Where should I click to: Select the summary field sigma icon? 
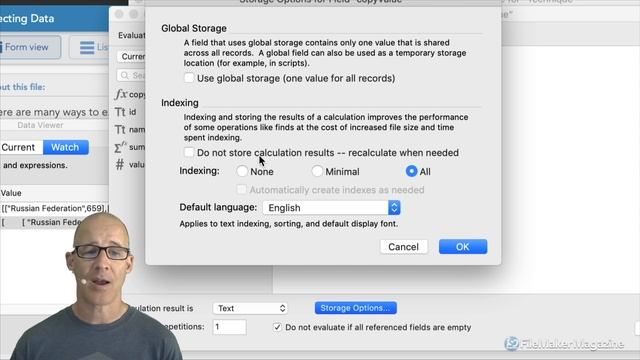pos(120,147)
